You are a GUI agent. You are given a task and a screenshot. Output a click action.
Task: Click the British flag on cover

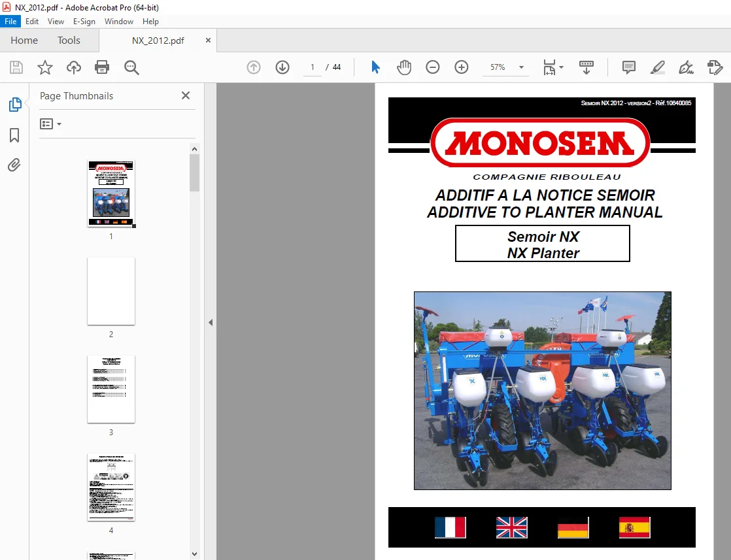511,527
